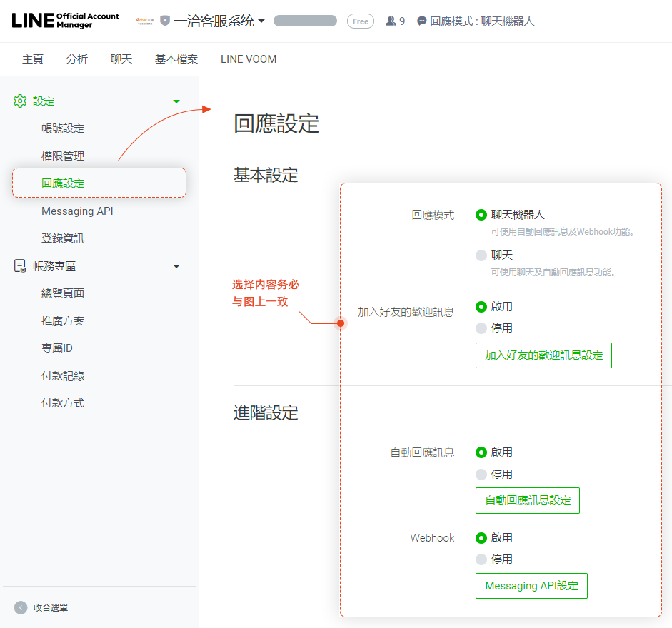This screenshot has width=672, height=628.
Task: Click the 設定 section heading
Action: 44,101
